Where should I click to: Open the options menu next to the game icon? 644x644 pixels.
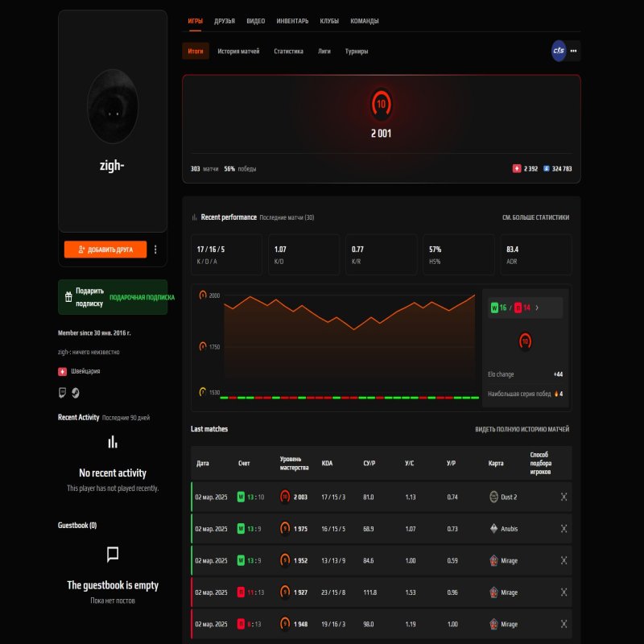coord(575,51)
